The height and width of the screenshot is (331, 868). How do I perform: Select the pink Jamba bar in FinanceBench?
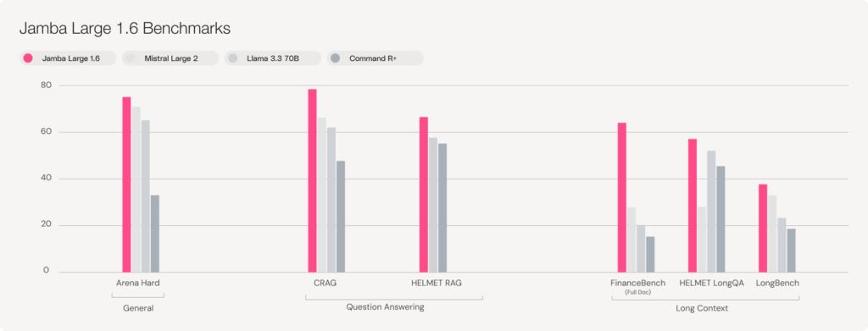pyautogui.click(x=621, y=198)
